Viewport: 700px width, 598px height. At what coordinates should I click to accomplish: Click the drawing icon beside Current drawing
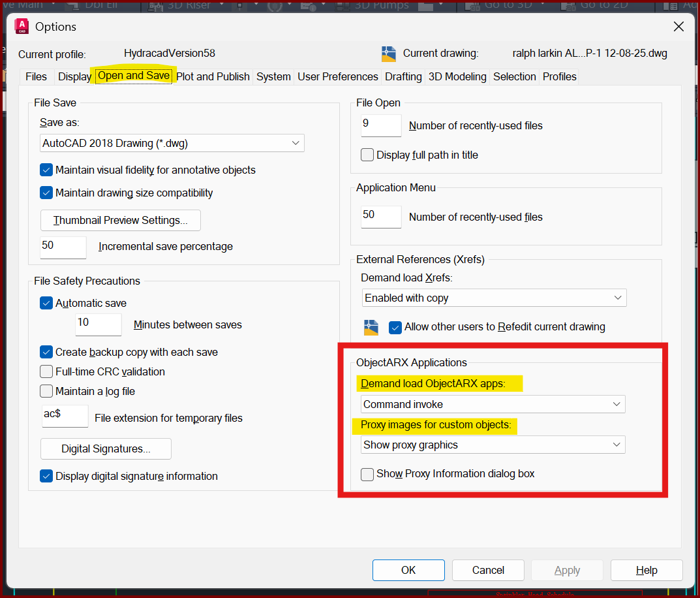pos(389,54)
